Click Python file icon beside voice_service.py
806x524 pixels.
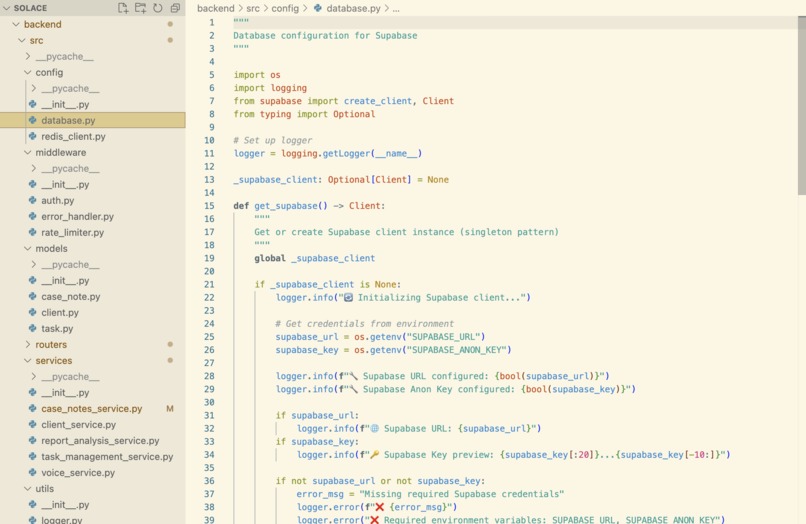(32, 472)
